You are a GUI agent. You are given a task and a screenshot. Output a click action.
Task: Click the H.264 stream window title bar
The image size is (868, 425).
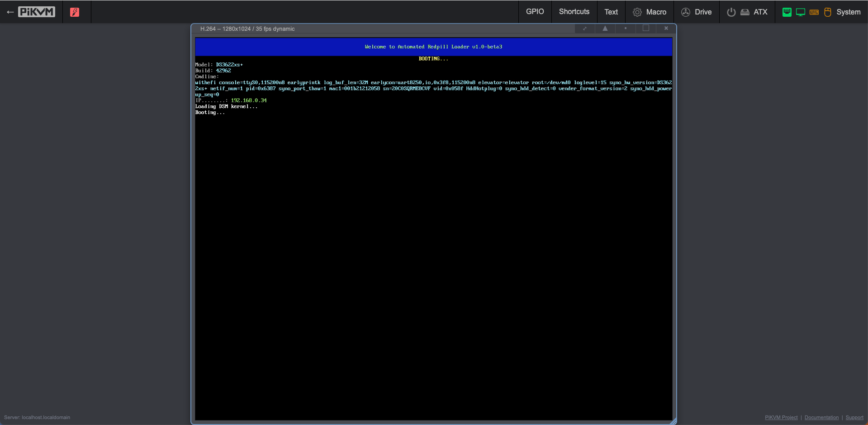[x=382, y=29]
